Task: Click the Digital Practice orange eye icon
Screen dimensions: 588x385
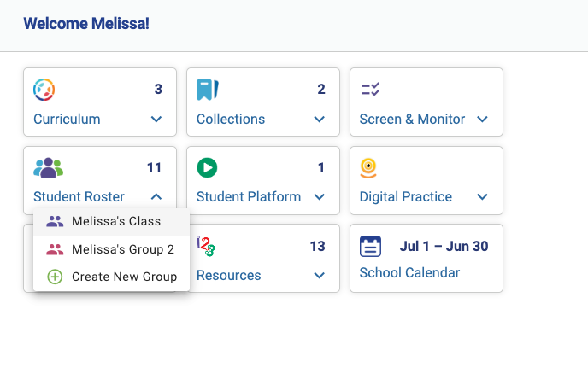Action: 368,168
